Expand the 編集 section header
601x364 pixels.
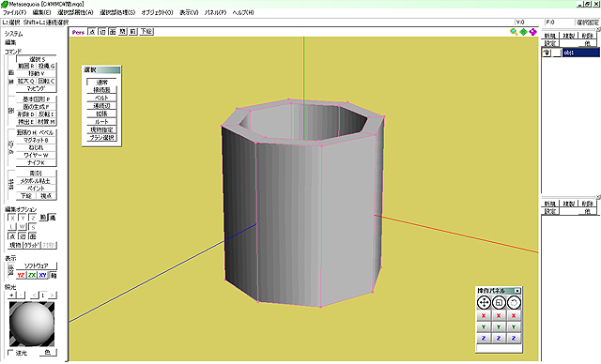click(x=10, y=42)
